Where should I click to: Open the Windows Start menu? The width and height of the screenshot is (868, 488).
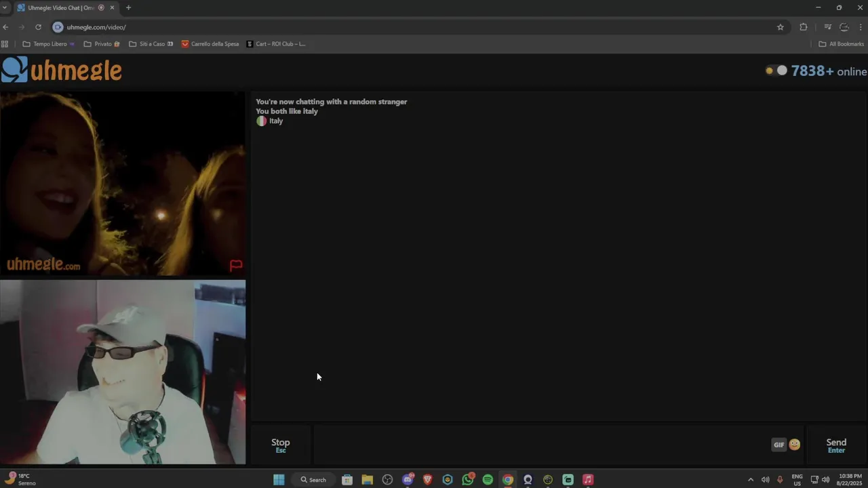coord(279,480)
